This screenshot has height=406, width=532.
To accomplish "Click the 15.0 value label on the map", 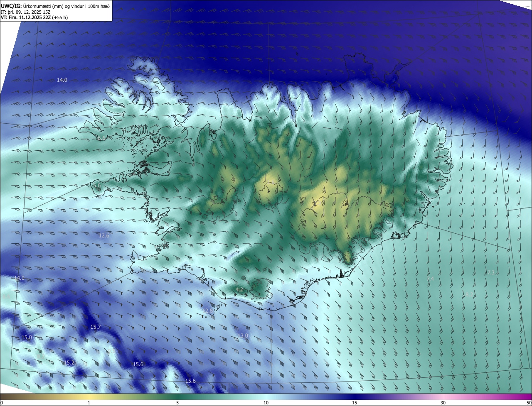I will coord(27,338).
